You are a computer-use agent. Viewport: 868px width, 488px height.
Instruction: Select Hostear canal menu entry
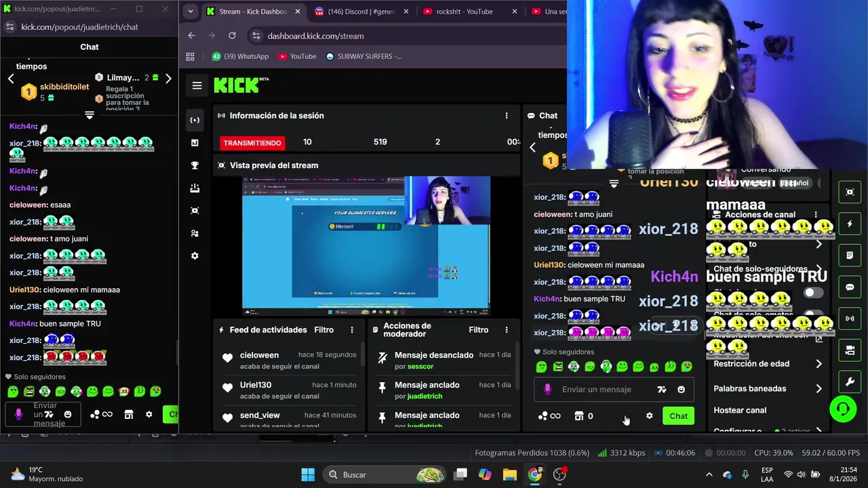(740, 410)
